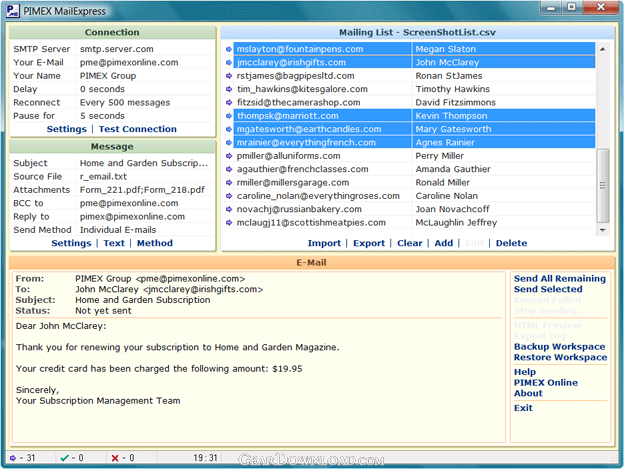624x469 pixels.
Task: Export the mailing list
Action: (x=369, y=243)
